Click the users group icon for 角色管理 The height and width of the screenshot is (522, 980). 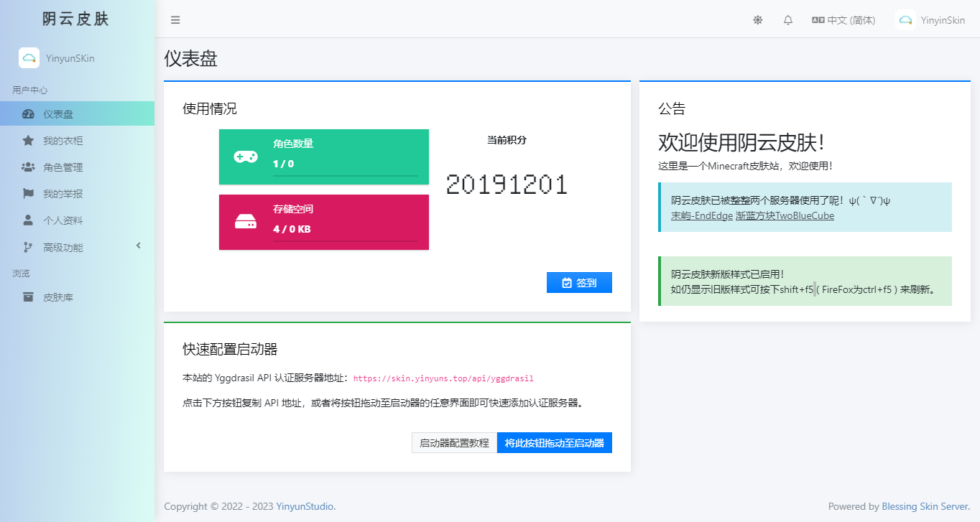[28, 167]
